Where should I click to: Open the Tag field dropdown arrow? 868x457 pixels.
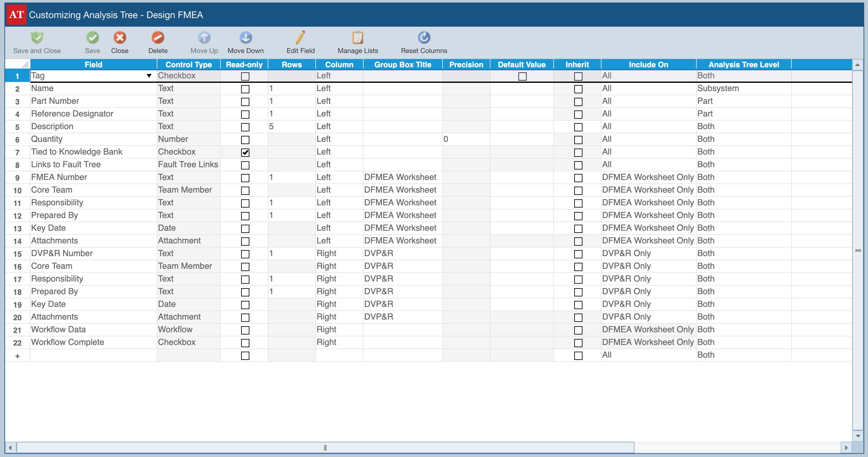(149, 76)
